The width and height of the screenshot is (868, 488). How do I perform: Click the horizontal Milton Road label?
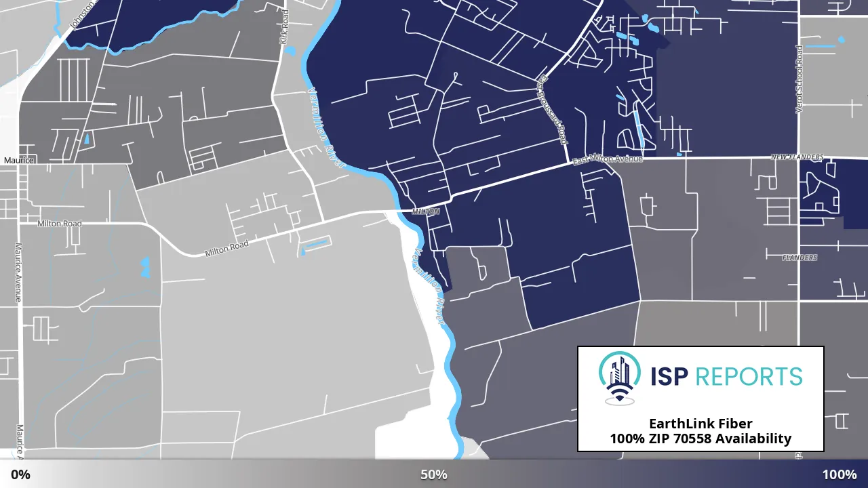60,224
